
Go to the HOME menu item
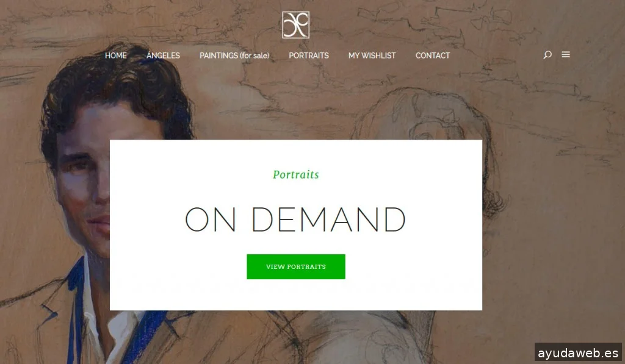115,55
